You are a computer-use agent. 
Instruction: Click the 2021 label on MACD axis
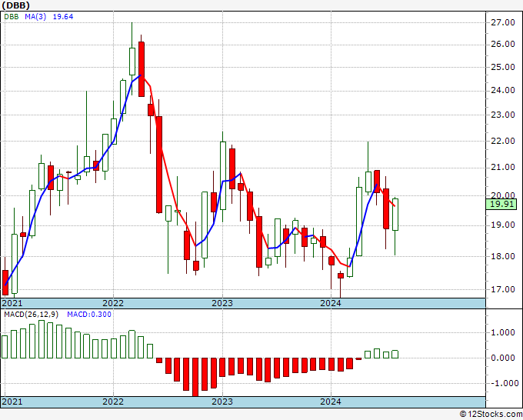[12, 402]
